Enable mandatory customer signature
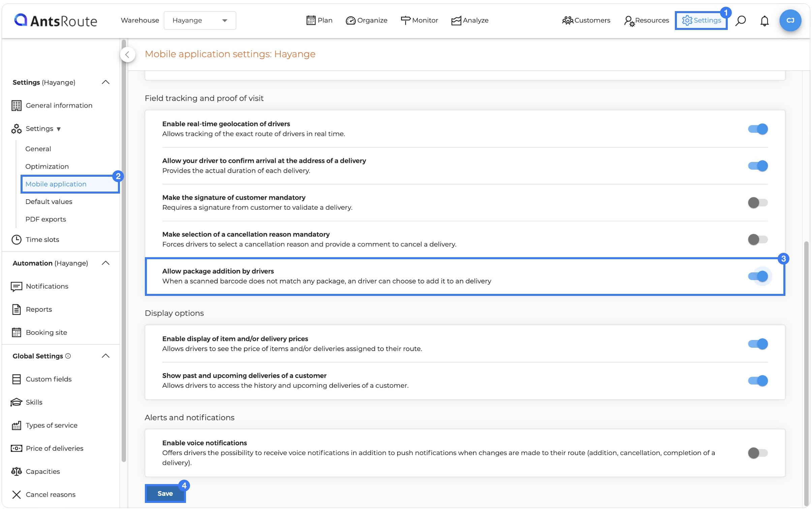Image resolution: width=812 pixels, height=511 pixels. pos(758,203)
